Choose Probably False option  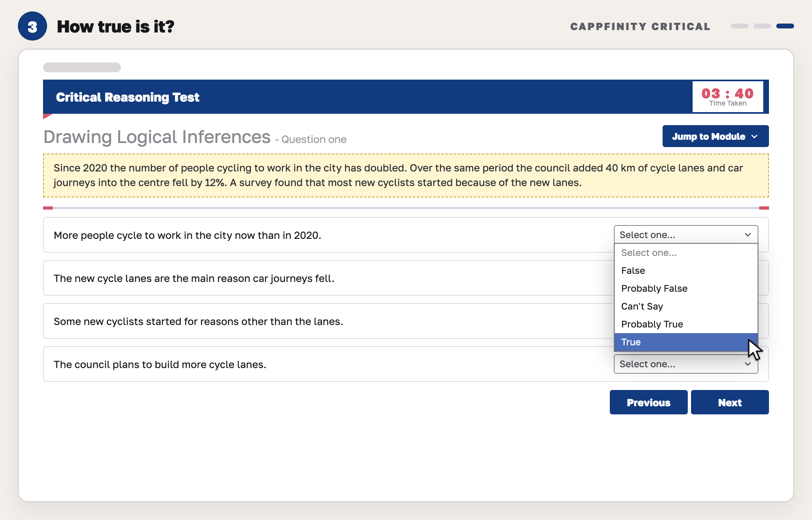tap(686, 288)
